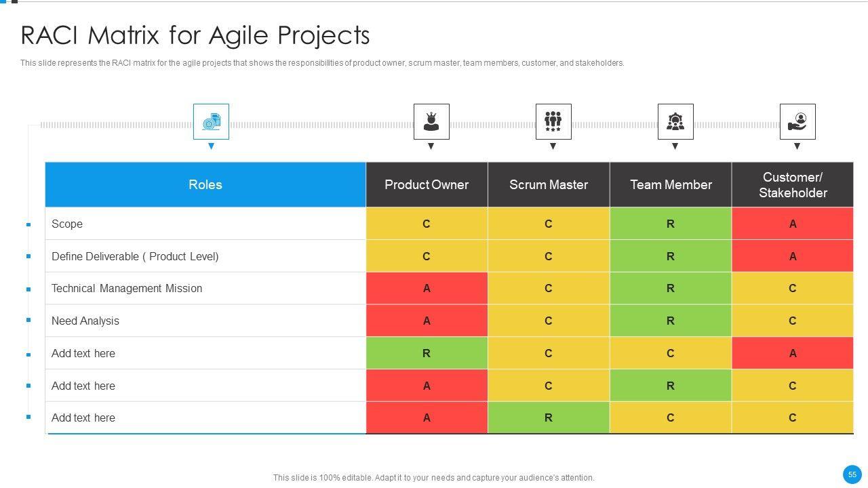Select the group icon above Team Member
The width and height of the screenshot is (868, 488).
(x=675, y=122)
